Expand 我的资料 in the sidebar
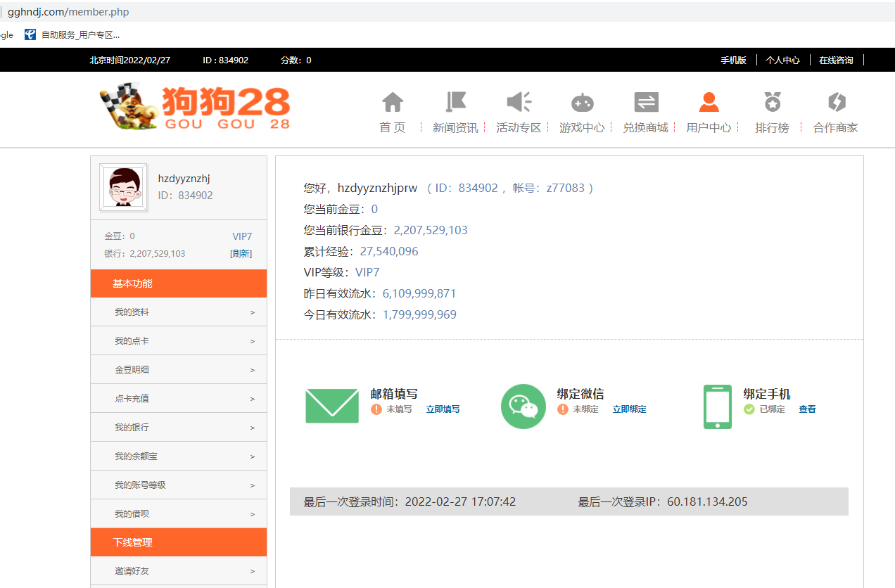This screenshot has height=588, width=895. (179, 312)
